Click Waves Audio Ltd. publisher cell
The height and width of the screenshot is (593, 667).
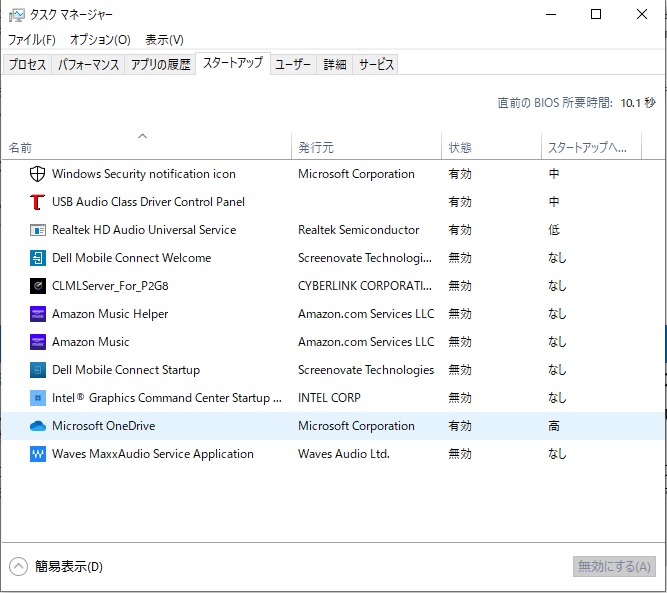coord(344,454)
